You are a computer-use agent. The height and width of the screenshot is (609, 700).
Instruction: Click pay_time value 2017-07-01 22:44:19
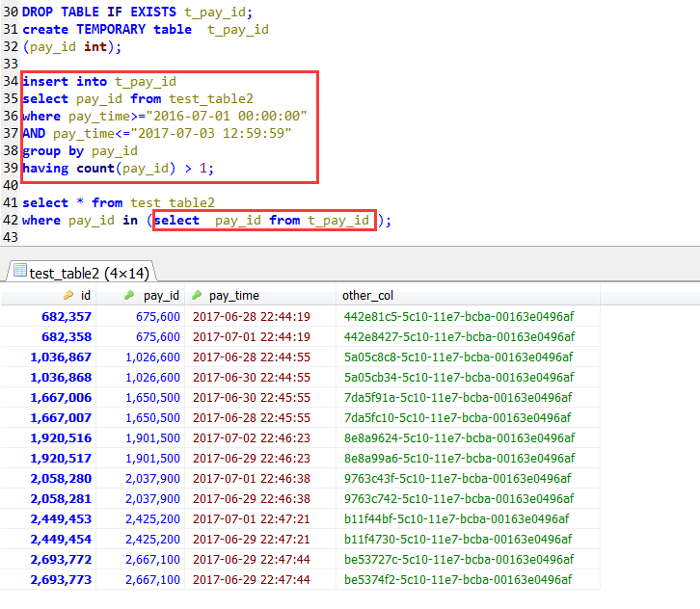251,336
